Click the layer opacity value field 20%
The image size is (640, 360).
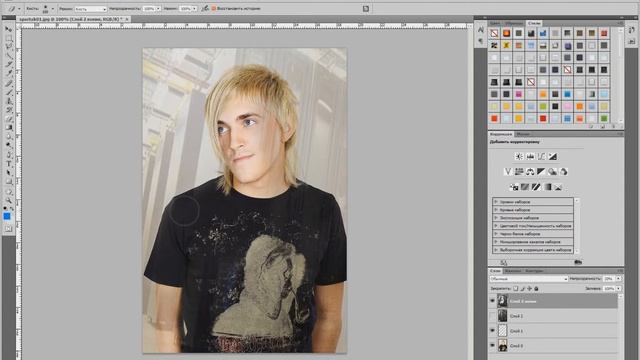coord(609,279)
